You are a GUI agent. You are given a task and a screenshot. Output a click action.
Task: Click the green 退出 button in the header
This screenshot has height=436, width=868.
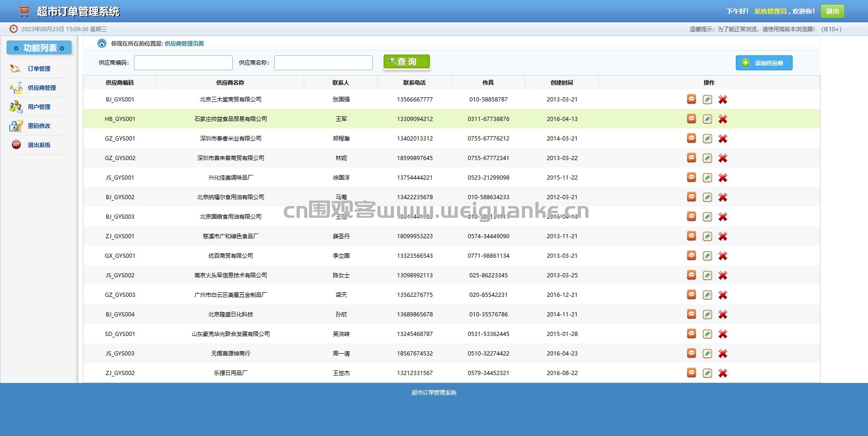[x=832, y=11]
